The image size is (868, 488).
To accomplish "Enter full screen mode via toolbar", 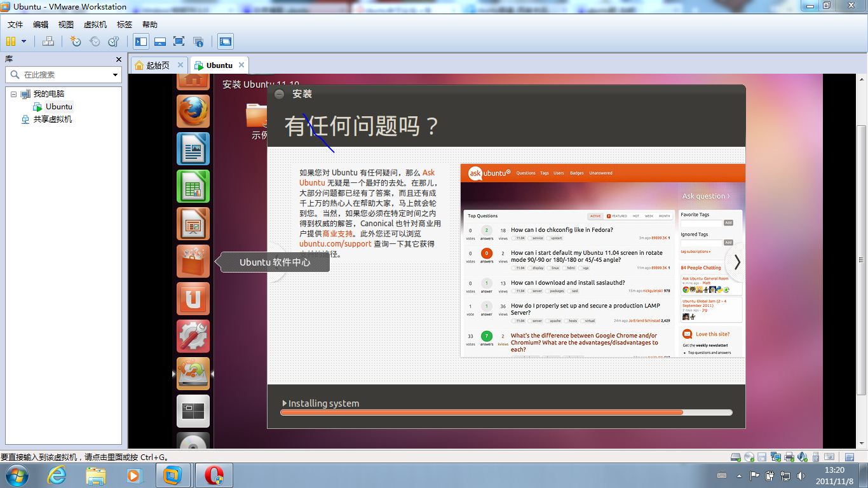I will (179, 41).
